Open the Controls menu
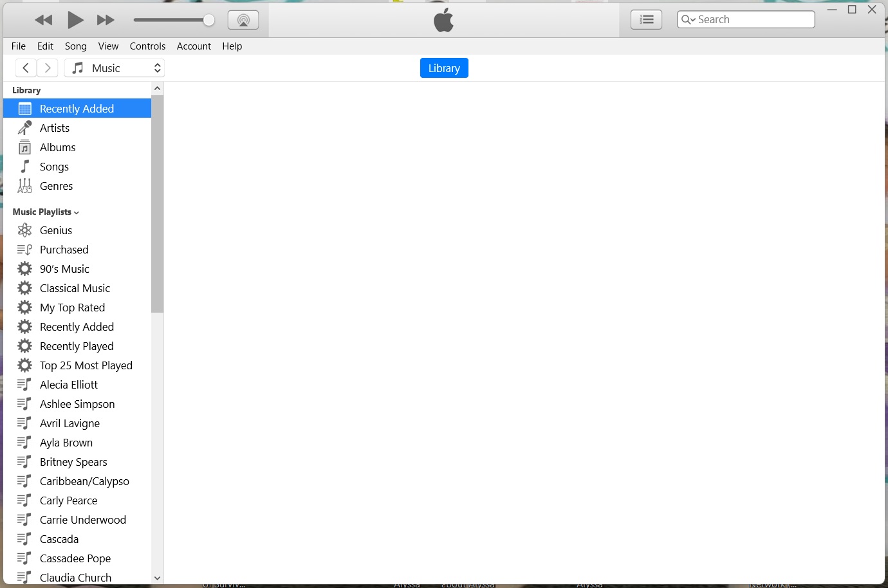 pyautogui.click(x=147, y=46)
